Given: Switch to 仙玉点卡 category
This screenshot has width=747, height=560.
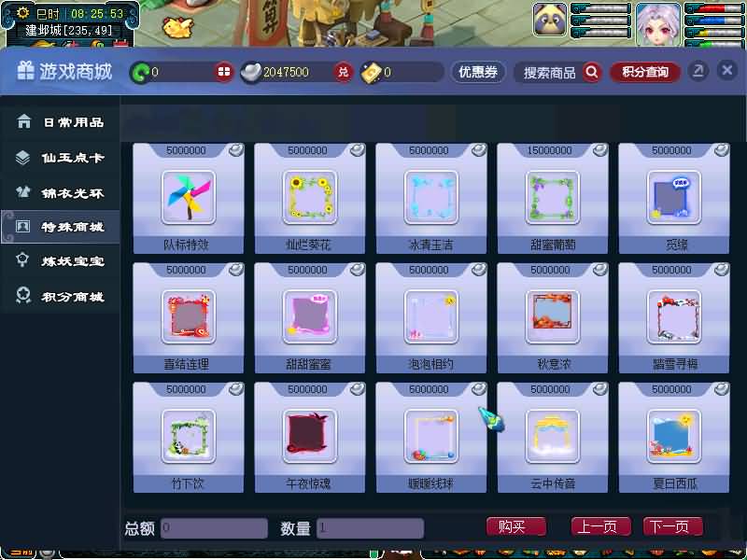Looking at the screenshot, I should point(61,158).
